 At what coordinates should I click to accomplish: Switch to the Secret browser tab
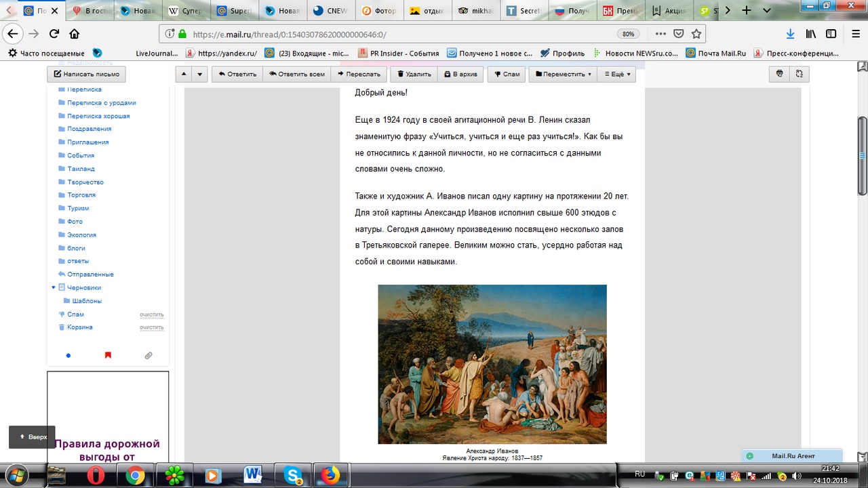click(x=524, y=11)
